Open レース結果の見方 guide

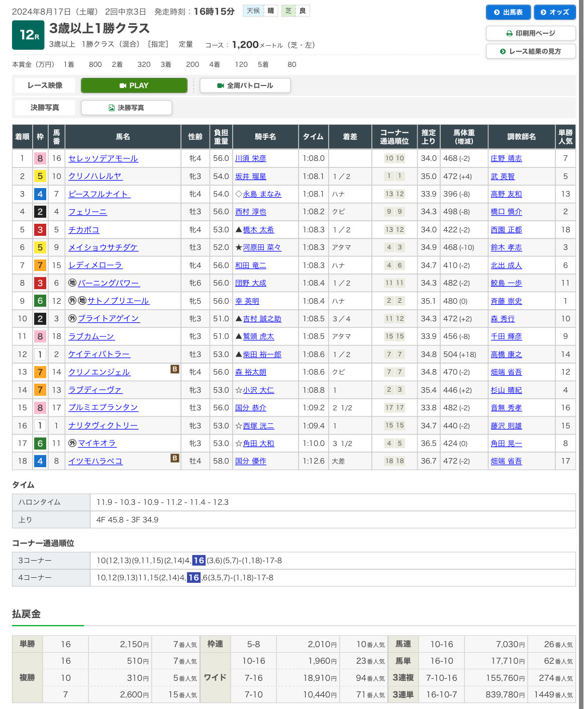click(531, 51)
